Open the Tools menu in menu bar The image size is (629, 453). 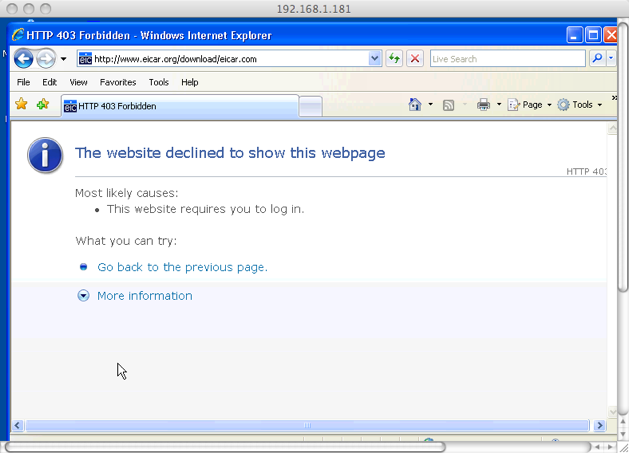pyautogui.click(x=159, y=82)
